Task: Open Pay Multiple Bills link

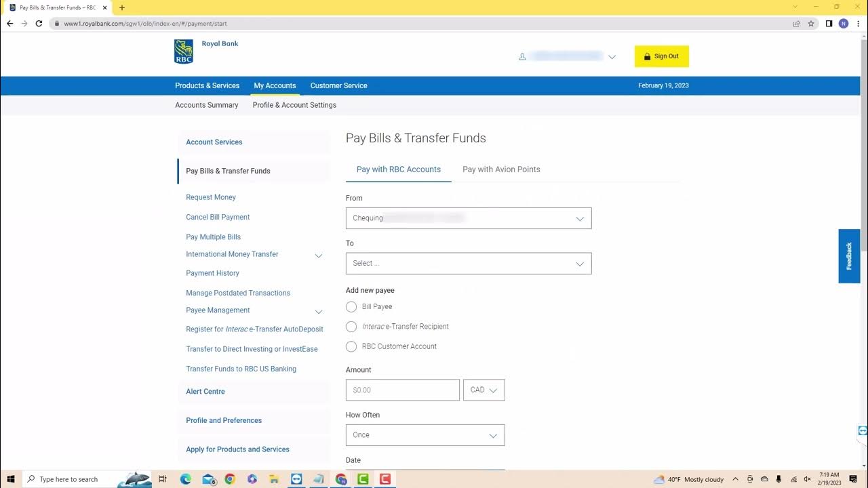Action: coord(214,237)
